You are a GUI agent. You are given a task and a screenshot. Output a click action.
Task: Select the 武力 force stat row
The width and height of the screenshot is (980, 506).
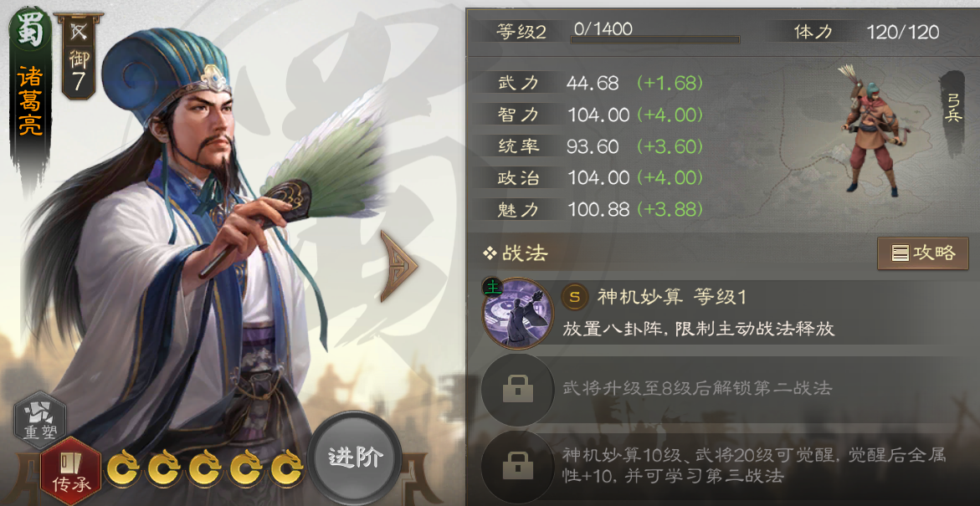point(602,83)
